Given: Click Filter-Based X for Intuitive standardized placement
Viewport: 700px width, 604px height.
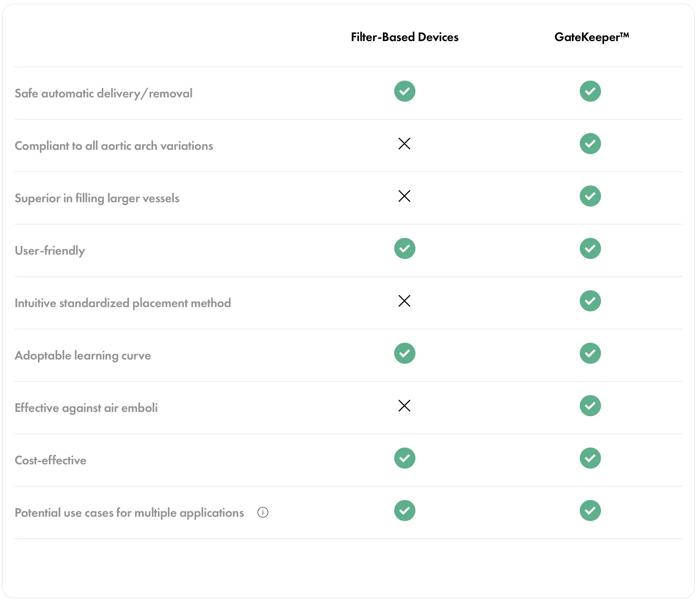Looking at the screenshot, I should pyautogui.click(x=404, y=301).
